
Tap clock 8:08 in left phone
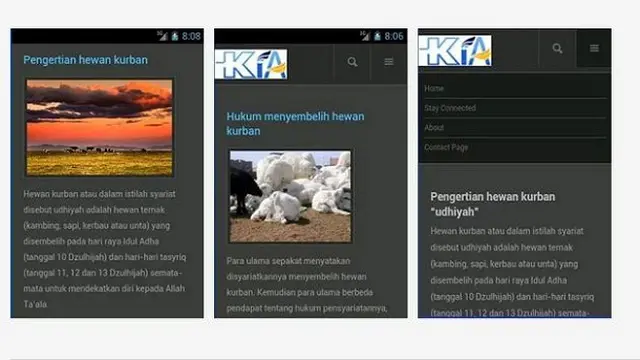coord(191,36)
